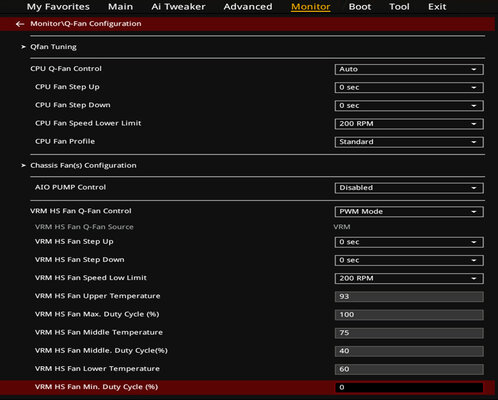Expand Chassis Fan(s) Configuration submenu
The width and height of the screenshot is (498, 400).
point(23,165)
